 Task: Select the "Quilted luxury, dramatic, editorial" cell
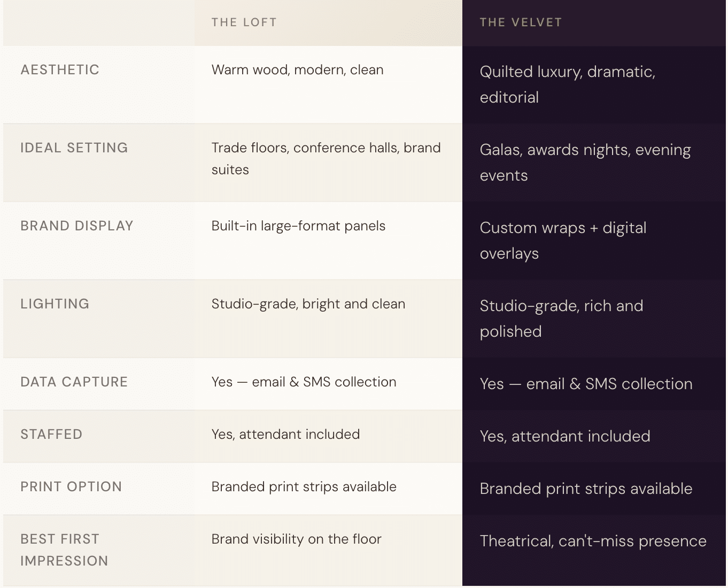click(x=567, y=84)
